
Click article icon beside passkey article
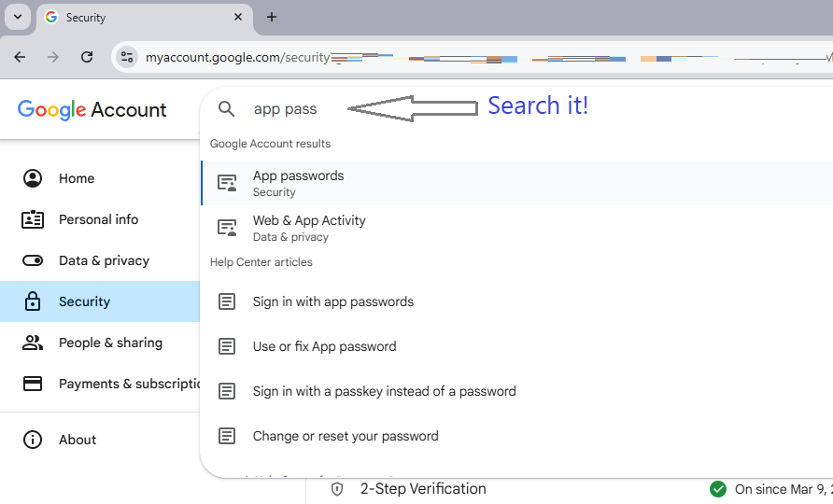(227, 391)
